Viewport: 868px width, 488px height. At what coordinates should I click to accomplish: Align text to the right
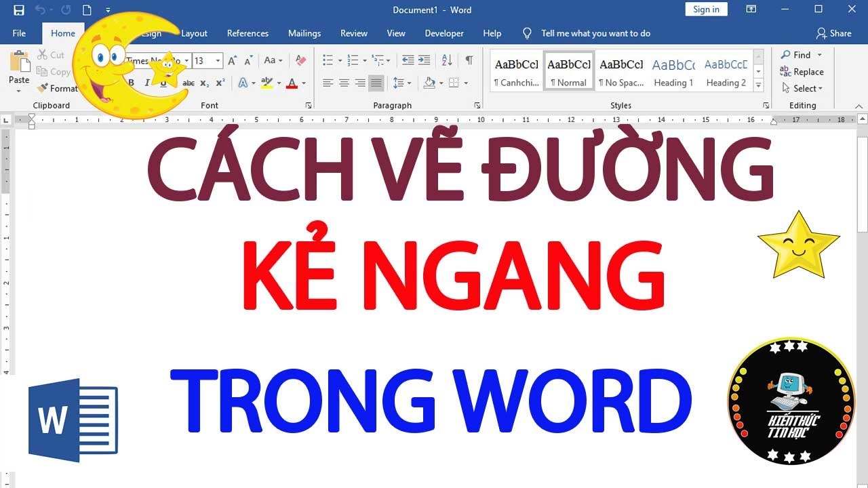click(x=360, y=83)
